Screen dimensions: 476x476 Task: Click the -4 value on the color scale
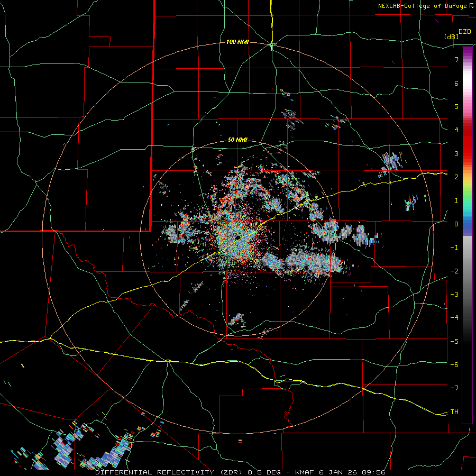coord(454,318)
